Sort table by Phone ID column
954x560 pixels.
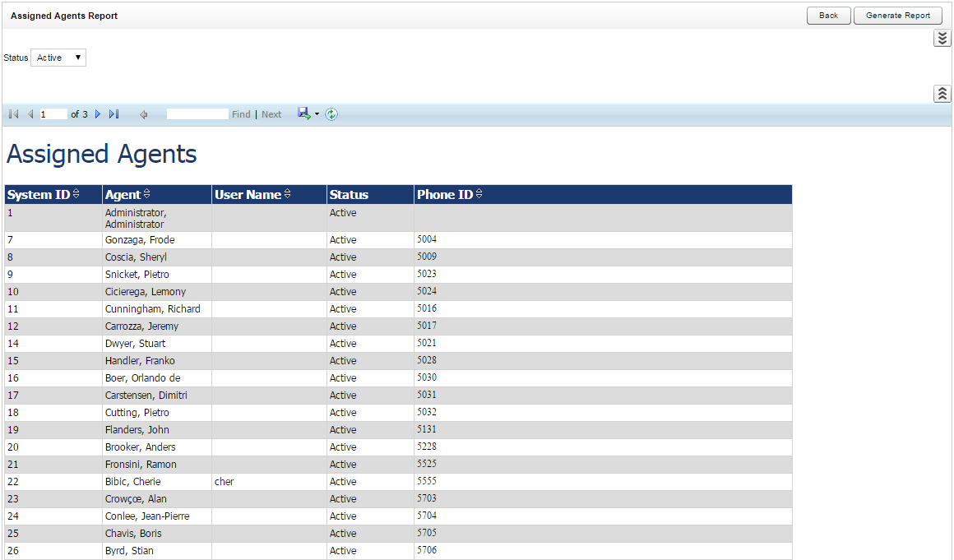pyautogui.click(x=479, y=194)
